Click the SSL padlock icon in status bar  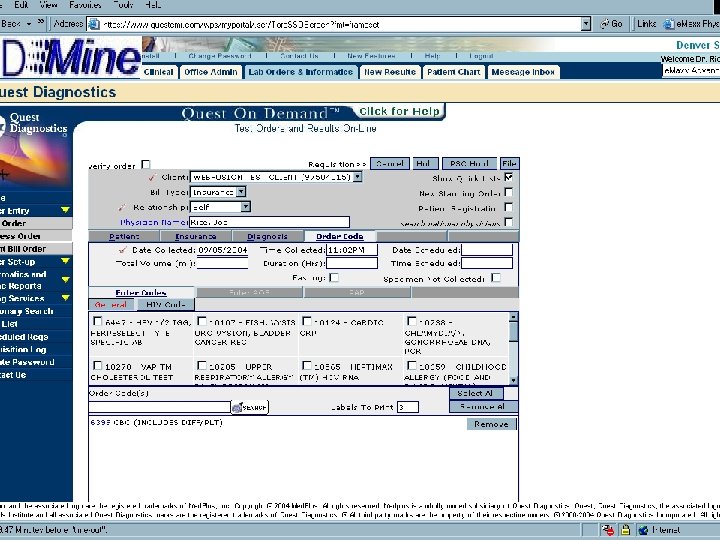pos(625,530)
